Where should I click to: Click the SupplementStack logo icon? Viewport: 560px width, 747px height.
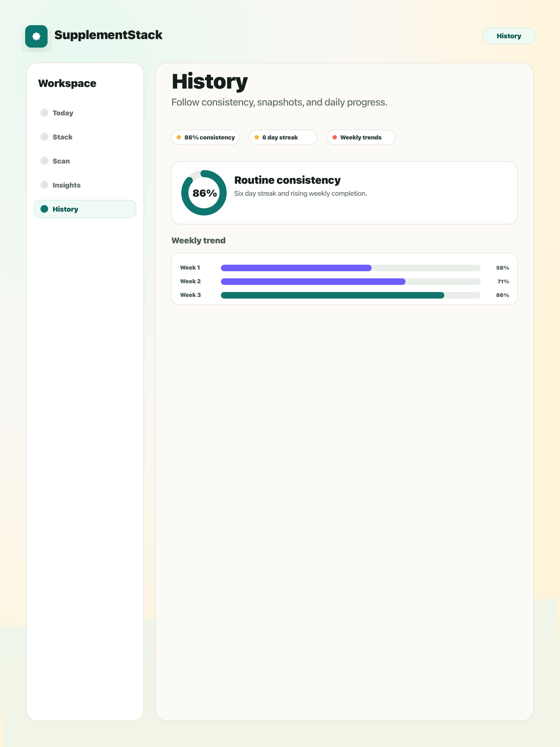(36, 36)
